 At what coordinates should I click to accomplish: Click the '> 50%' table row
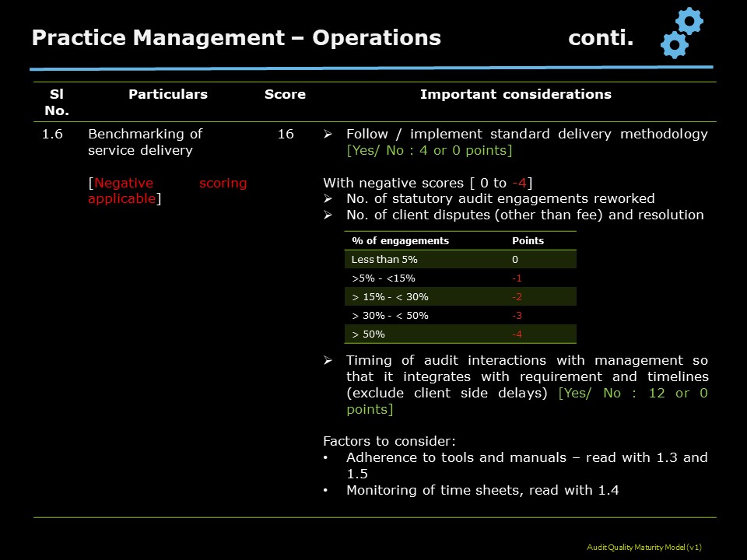pyautogui.click(x=460, y=334)
